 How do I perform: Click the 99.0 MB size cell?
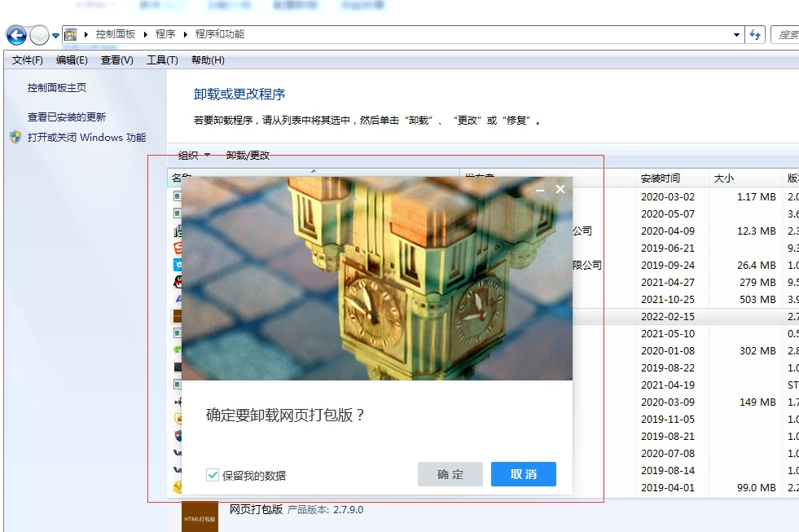pyautogui.click(x=756, y=488)
